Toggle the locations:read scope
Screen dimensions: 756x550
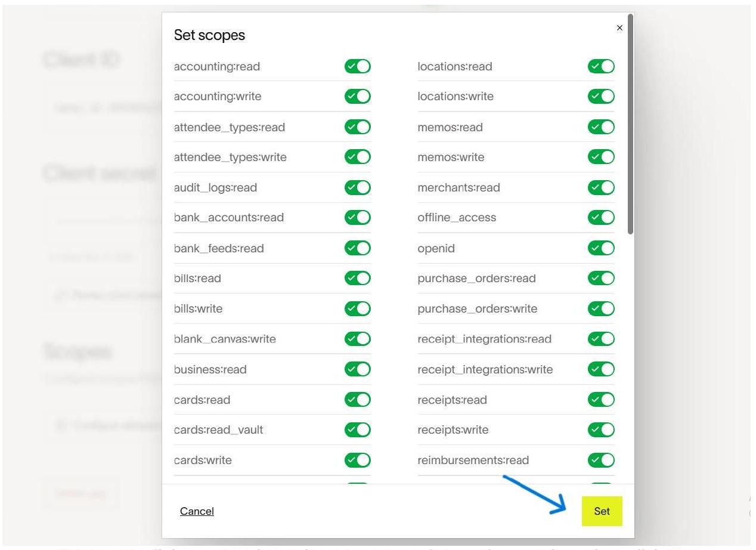(x=601, y=66)
